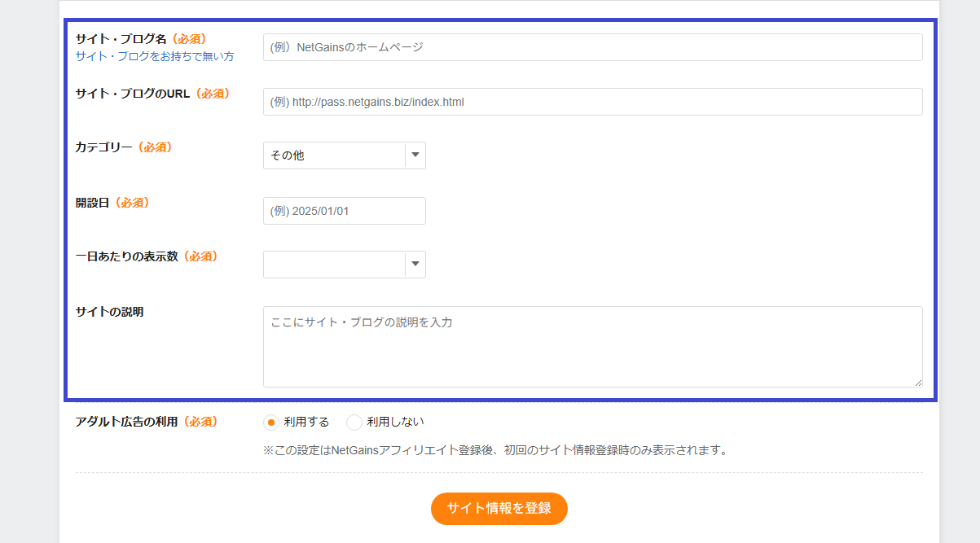Select the 利用する radio button

pyautogui.click(x=272, y=423)
